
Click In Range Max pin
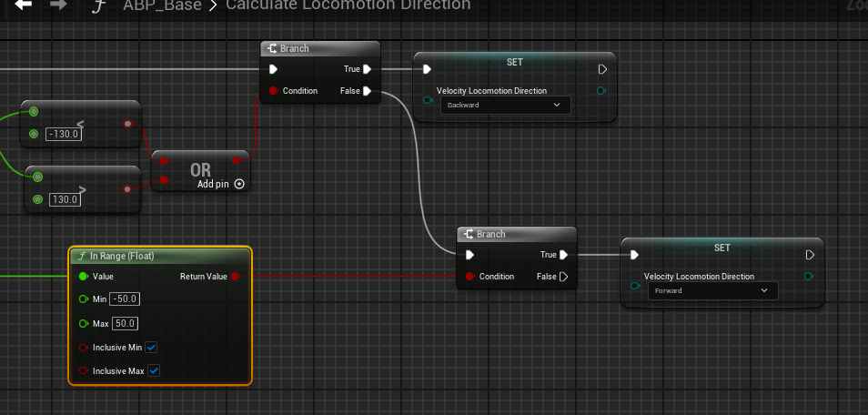click(x=83, y=323)
